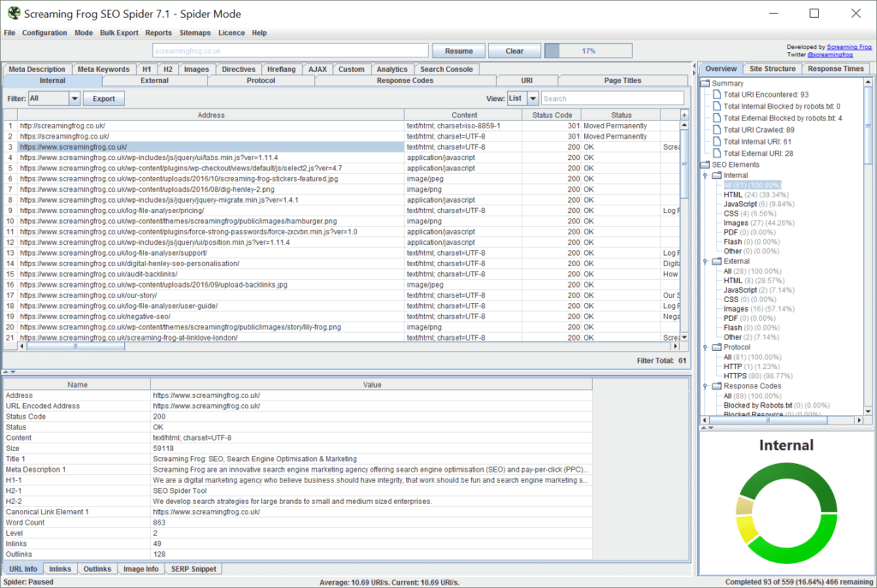Viewport: 877px width, 588px height.
Task: Open the File menu
Action: click(x=9, y=33)
